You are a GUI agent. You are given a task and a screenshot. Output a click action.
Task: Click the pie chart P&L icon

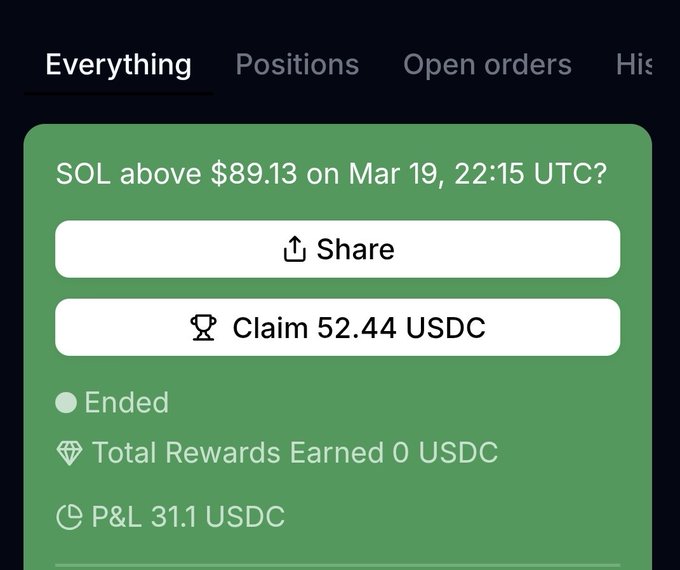pos(69,517)
